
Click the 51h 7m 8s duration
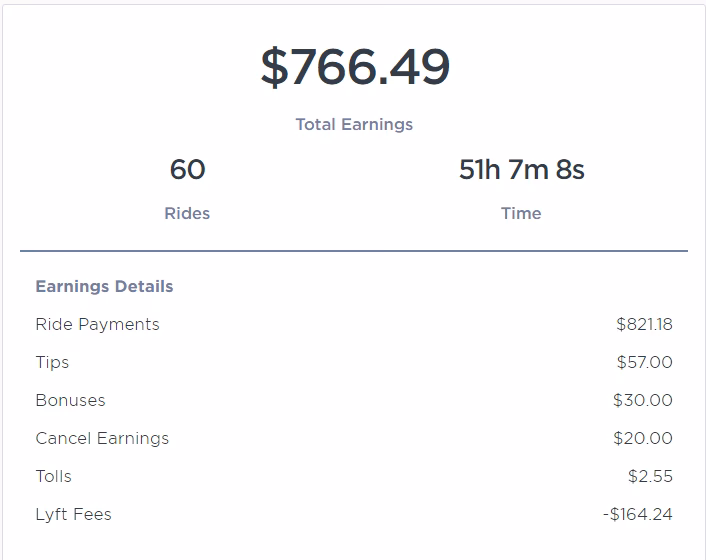pyautogui.click(x=521, y=170)
